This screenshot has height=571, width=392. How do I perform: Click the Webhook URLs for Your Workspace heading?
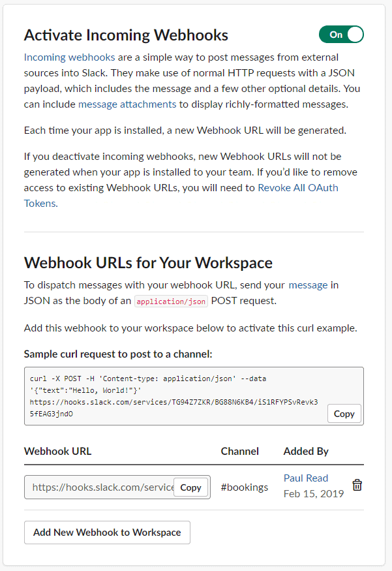click(148, 263)
